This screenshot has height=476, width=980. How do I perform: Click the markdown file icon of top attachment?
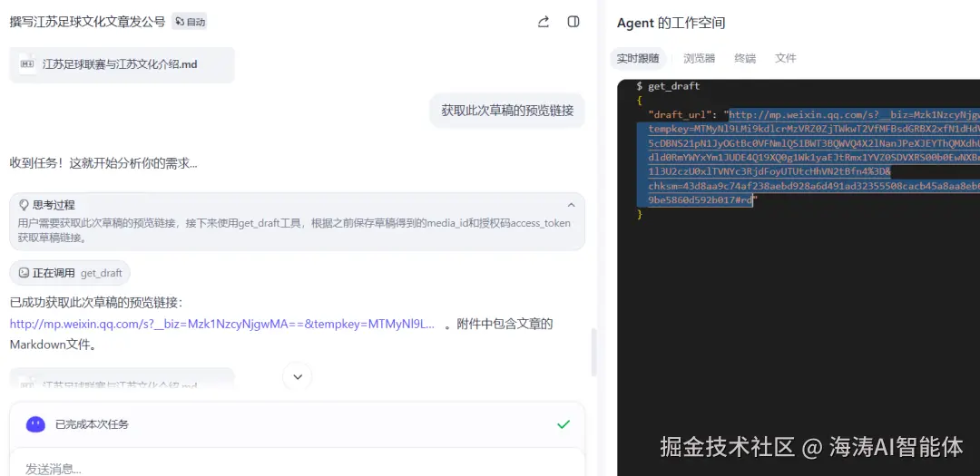[x=27, y=63]
